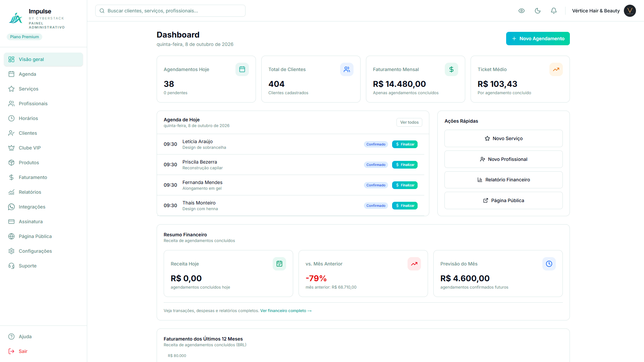This screenshot has height=362, width=644.
Task: Click Novo Agendamento button
Action: [x=538, y=39]
